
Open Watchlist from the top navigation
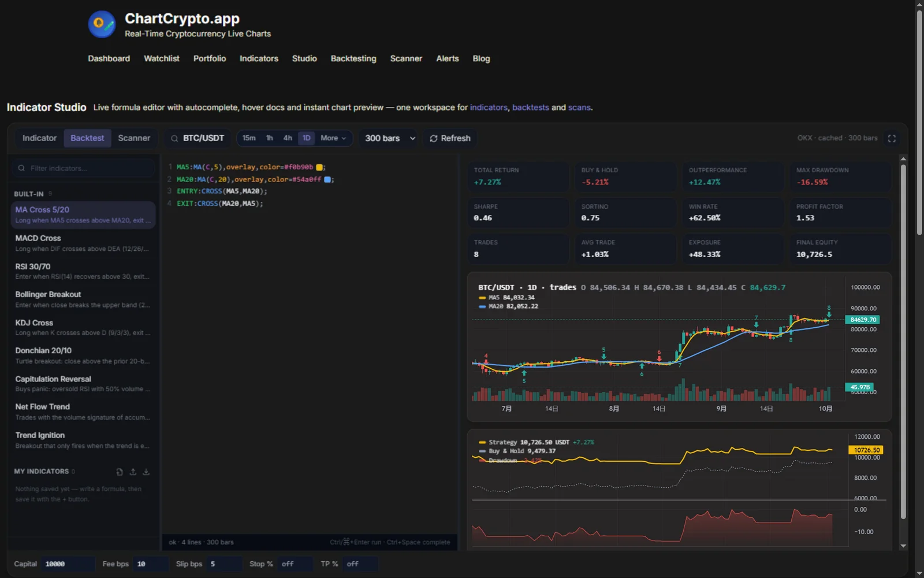pos(162,58)
